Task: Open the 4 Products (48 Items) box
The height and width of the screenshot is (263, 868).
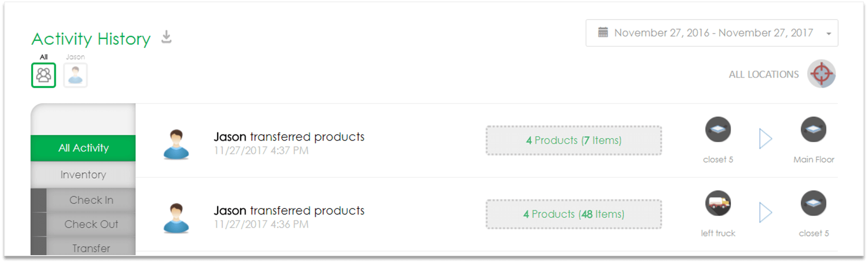Action: point(574,214)
